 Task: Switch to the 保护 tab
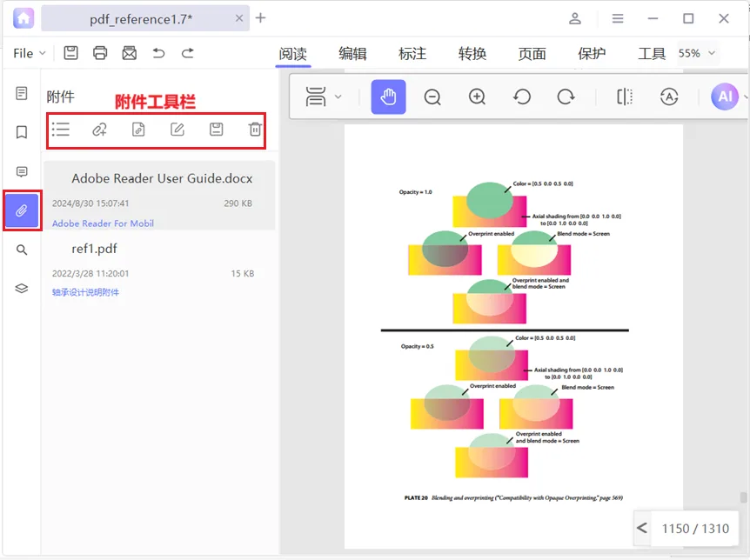592,54
